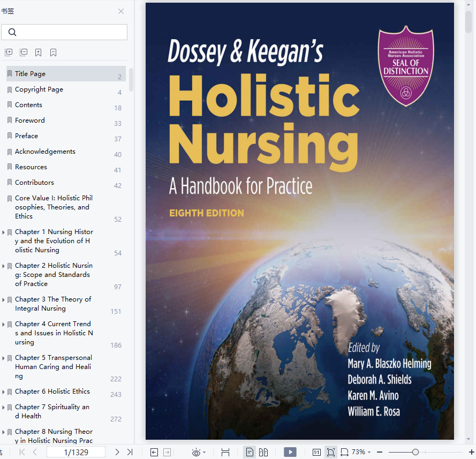Switch to two-page view
The image size is (476, 459).
point(263,453)
